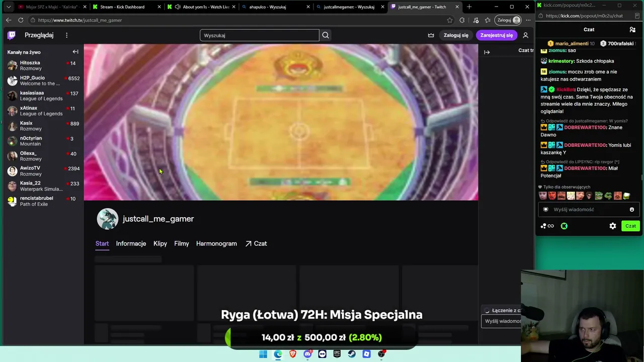Click mario_alimenti on the Kick leaderboard

click(571, 44)
